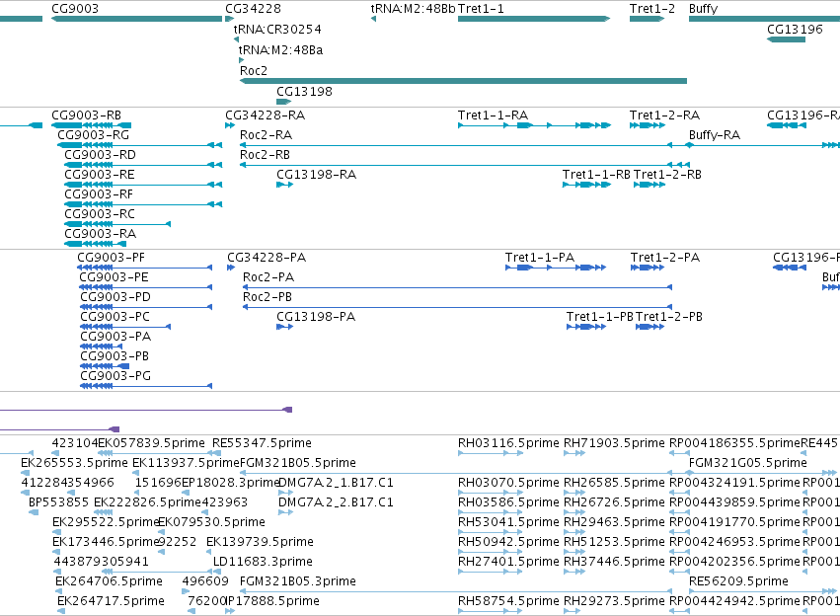This screenshot has width=840, height=616.
Task: Select the CG13198-PA protein label
Action: (x=316, y=317)
